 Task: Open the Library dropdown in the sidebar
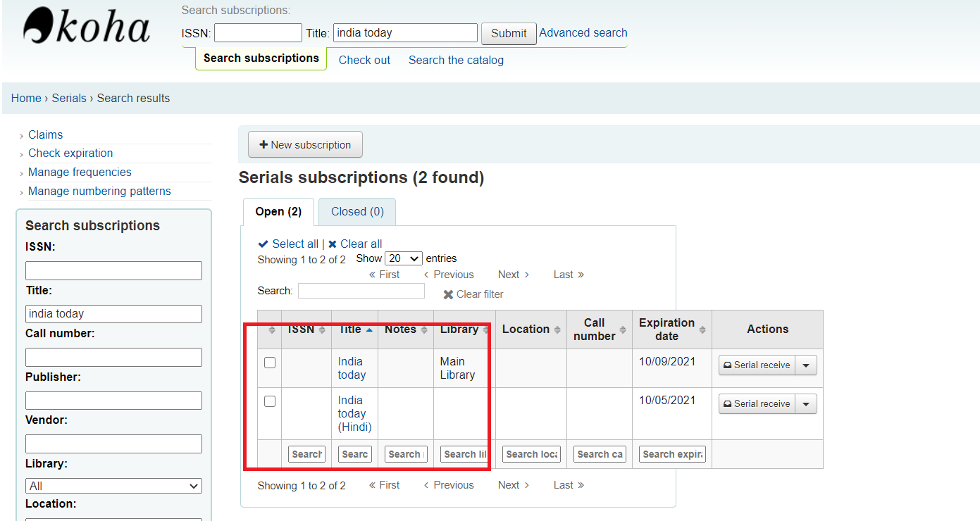(113, 486)
